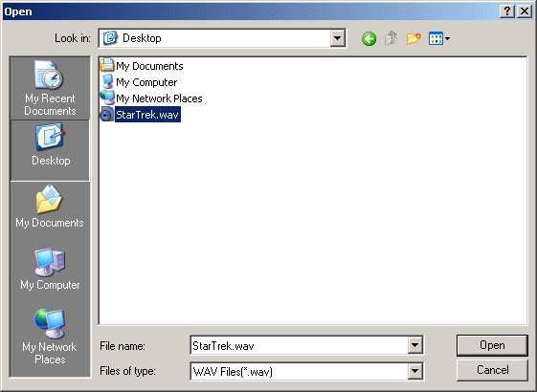Expand the Look in dropdown
The image size is (537, 392).
tap(337, 38)
